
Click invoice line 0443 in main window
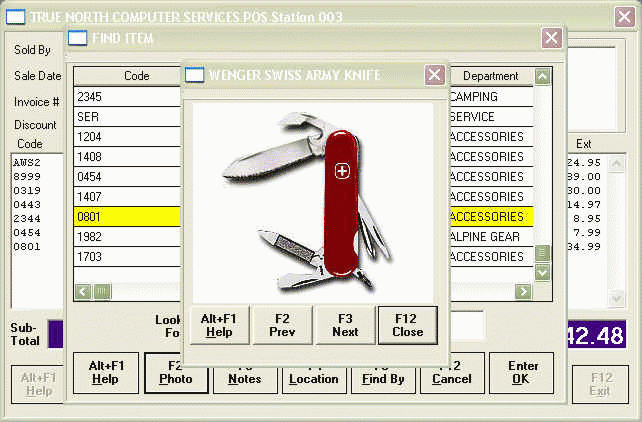point(27,204)
